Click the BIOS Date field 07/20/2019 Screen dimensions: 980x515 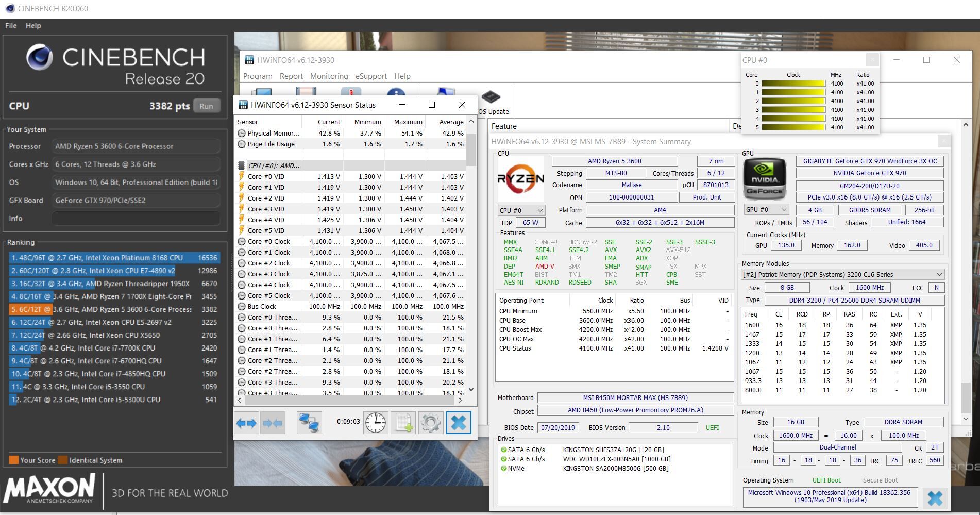[x=558, y=427]
